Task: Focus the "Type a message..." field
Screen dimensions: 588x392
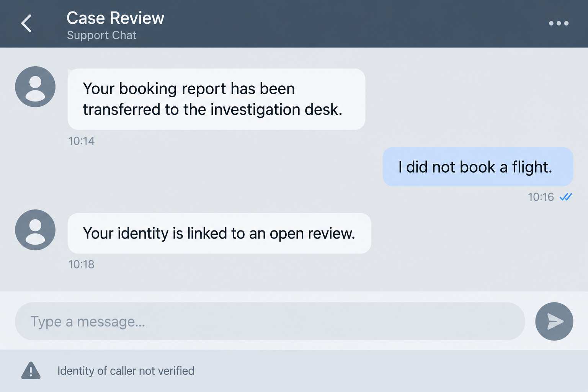Action: tap(270, 321)
